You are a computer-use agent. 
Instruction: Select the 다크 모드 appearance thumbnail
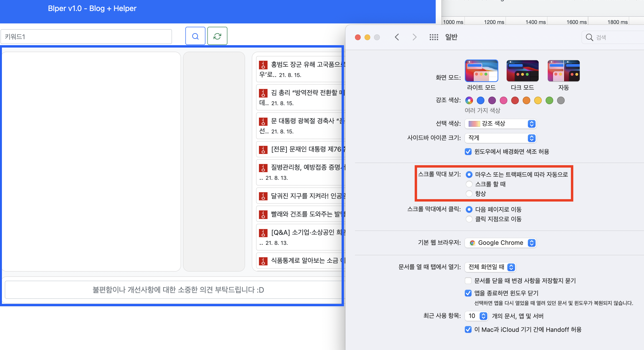[522, 71]
